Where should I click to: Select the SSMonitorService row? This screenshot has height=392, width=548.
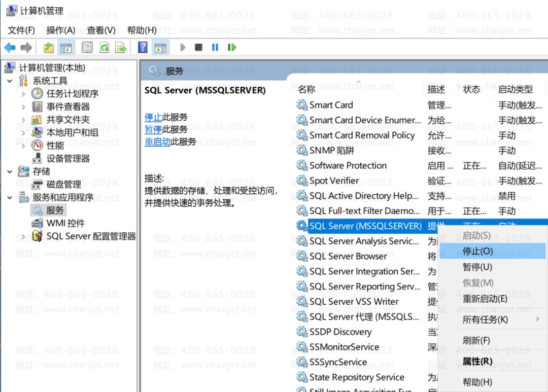[366, 347]
